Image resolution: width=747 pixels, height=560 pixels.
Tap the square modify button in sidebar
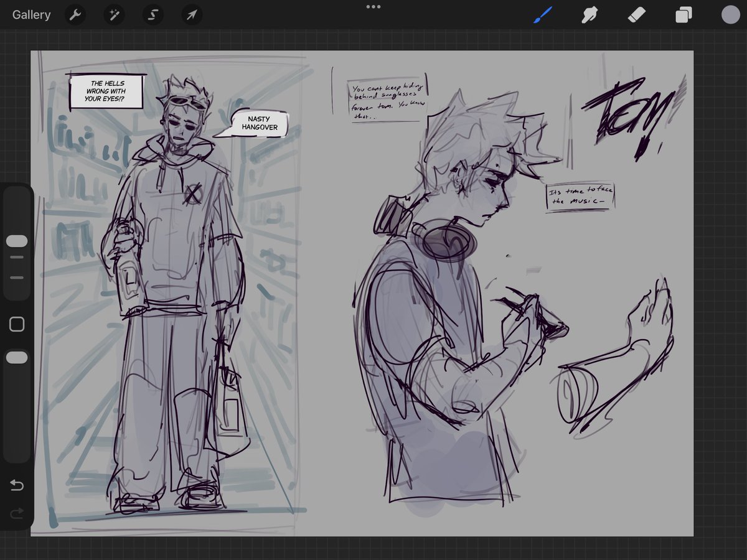click(x=17, y=324)
